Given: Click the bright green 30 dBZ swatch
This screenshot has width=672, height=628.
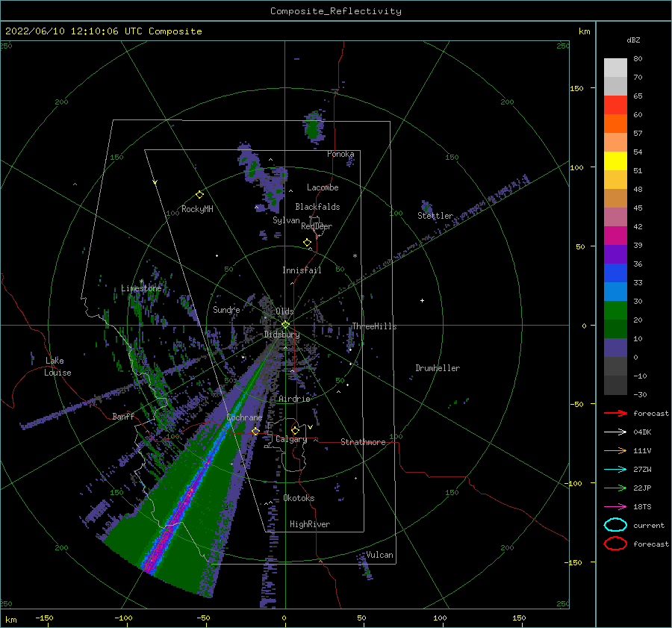Looking at the screenshot, I should click(615, 310).
